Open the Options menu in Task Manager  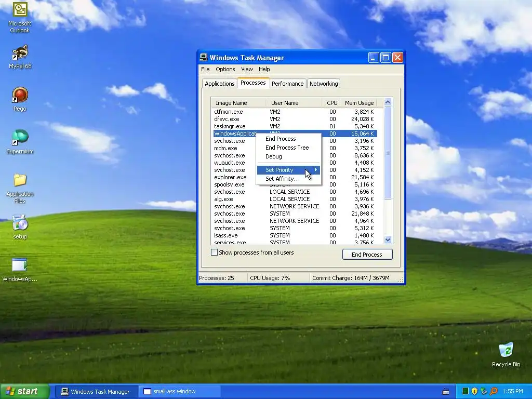(x=225, y=69)
